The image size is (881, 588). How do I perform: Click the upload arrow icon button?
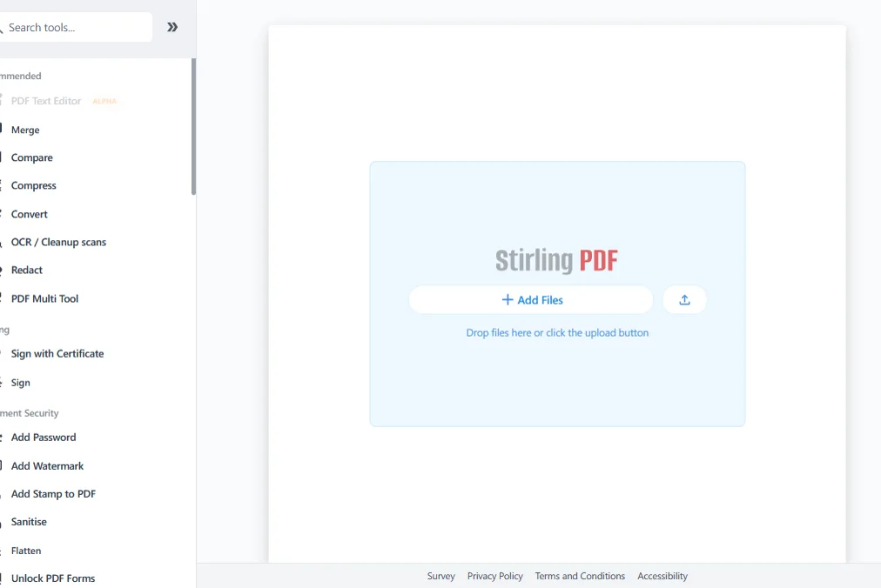[x=684, y=300]
